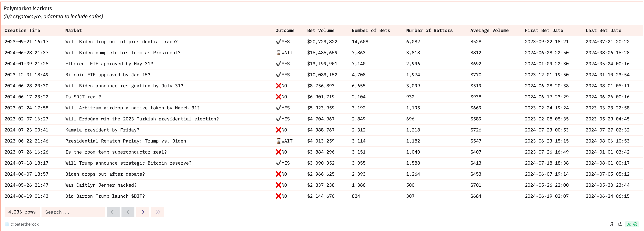The height and width of the screenshot is (231, 644).
Task: Click the $16,485,659 bet volume value
Action: coord(322,53)
